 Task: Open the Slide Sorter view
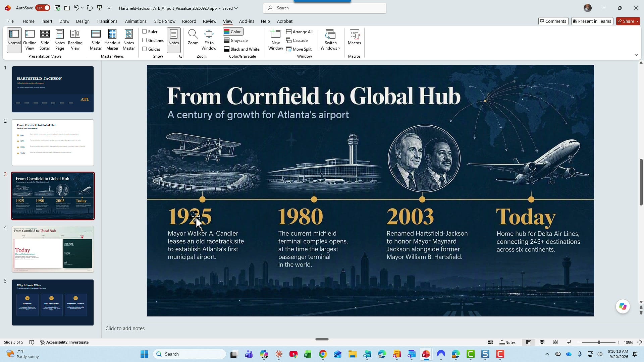pyautogui.click(x=45, y=40)
